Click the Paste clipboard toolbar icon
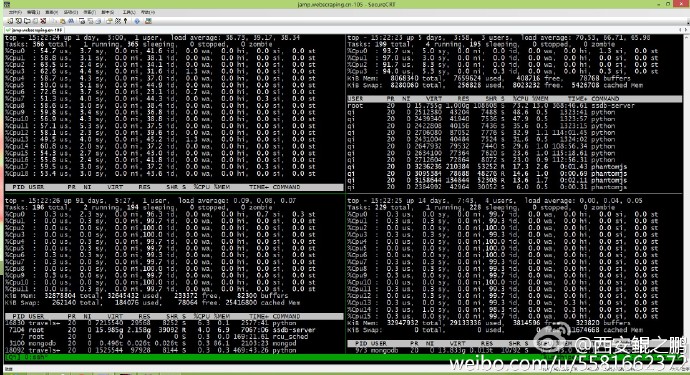Viewport: 690px width, 375px height. [62, 21]
